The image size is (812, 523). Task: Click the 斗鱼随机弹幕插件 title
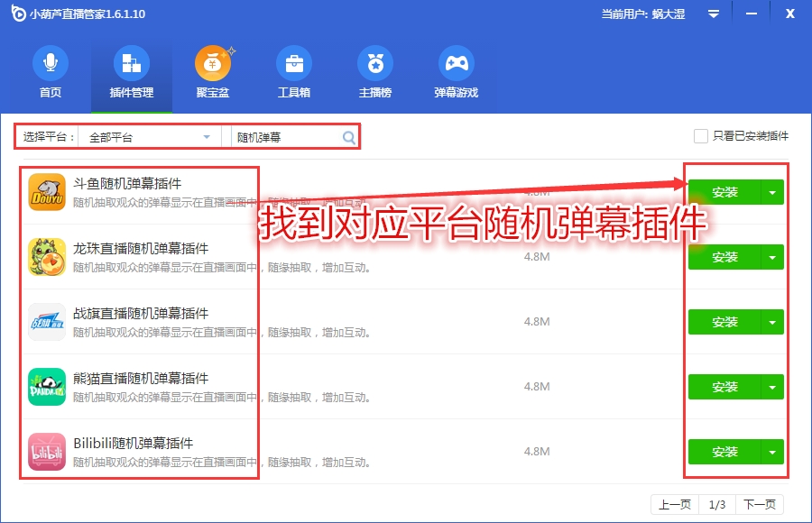click(x=127, y=183)
